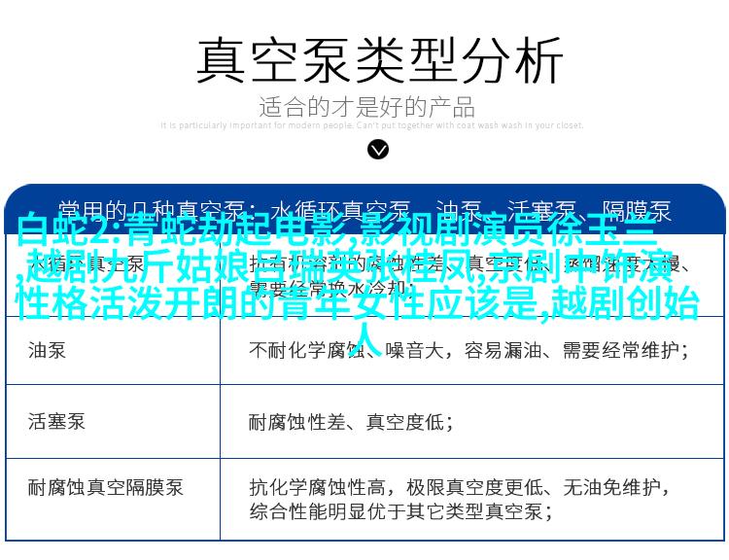Image resolution: width=729 pixels, height=560 pixels.
Task: Click the black circular down-chevron icon
Action: (x=378, y=149)
